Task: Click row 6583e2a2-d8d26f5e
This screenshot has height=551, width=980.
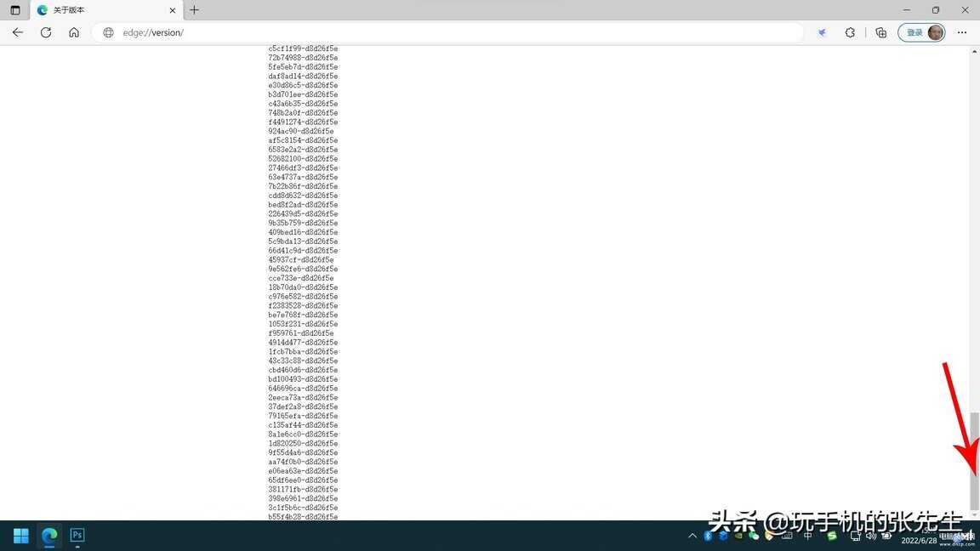Action: (303, 150)
